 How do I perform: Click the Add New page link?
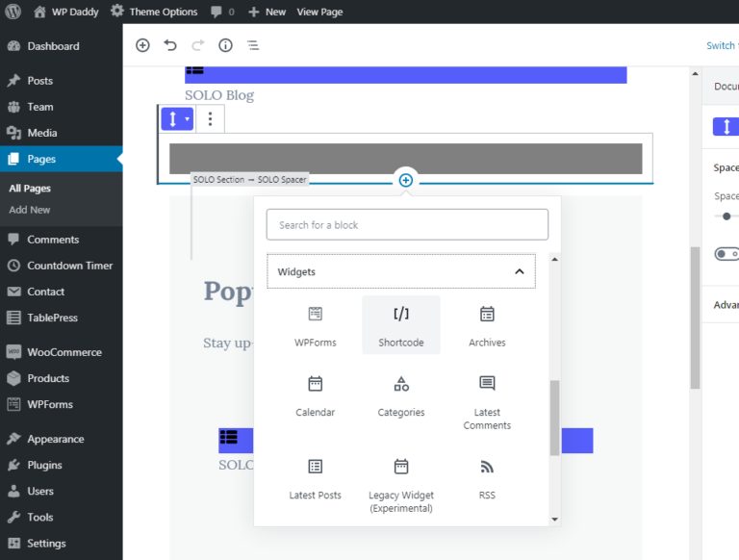(29, 210)
